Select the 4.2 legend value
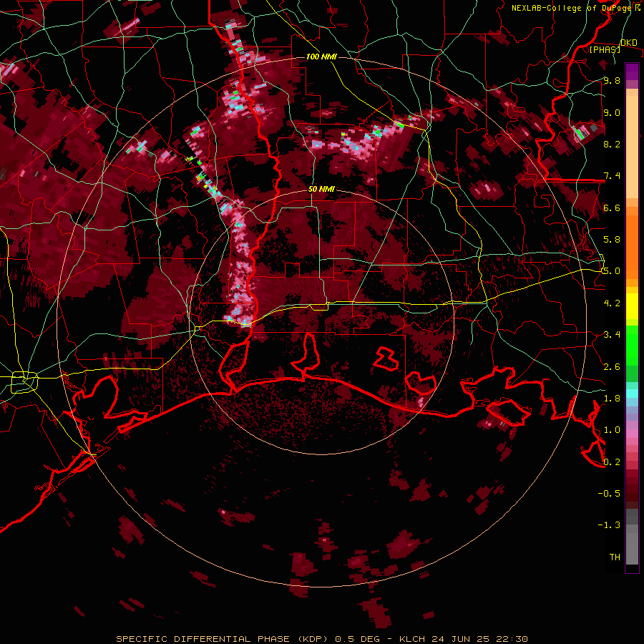644x644 pixels. pos(612,303)
